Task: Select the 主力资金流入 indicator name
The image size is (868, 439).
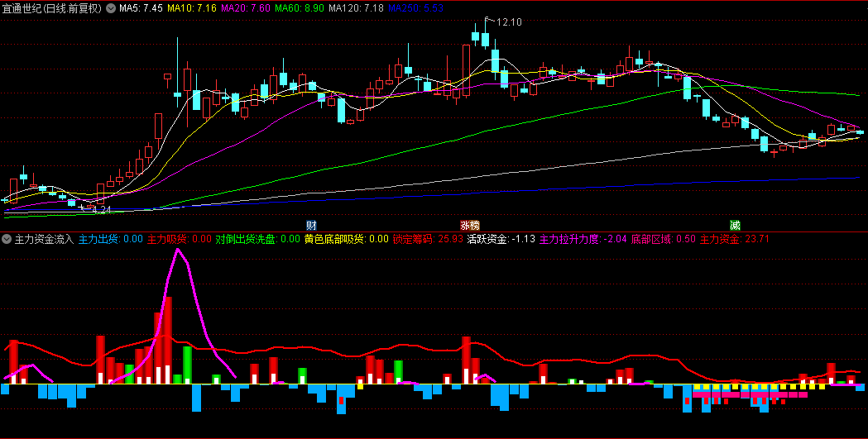Action: (44, 240)
